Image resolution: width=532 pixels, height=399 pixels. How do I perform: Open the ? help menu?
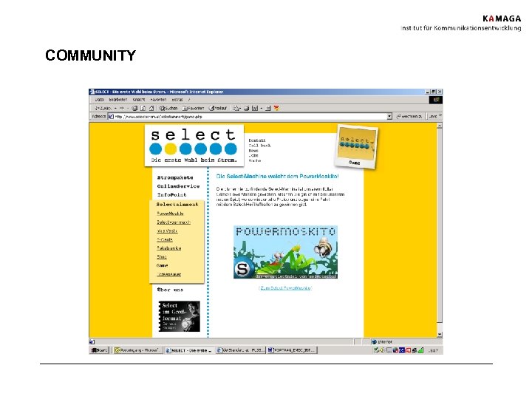(189, 100)
